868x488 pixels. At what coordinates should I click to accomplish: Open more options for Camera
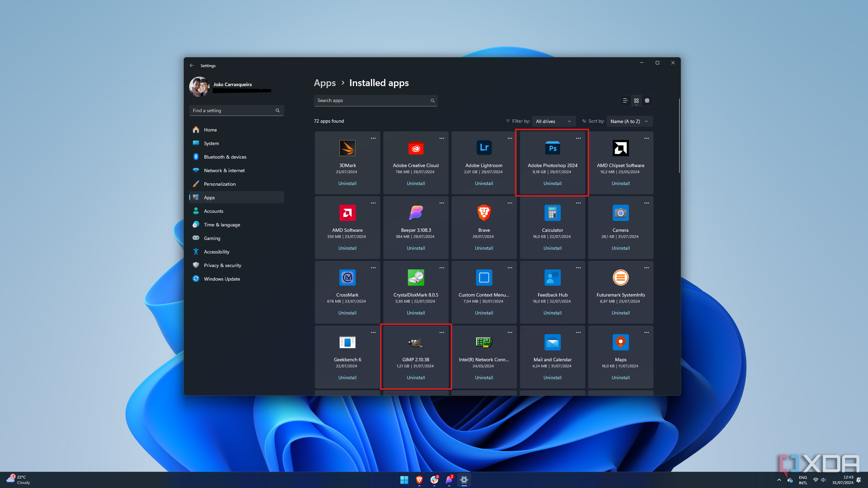pos(646,203)
